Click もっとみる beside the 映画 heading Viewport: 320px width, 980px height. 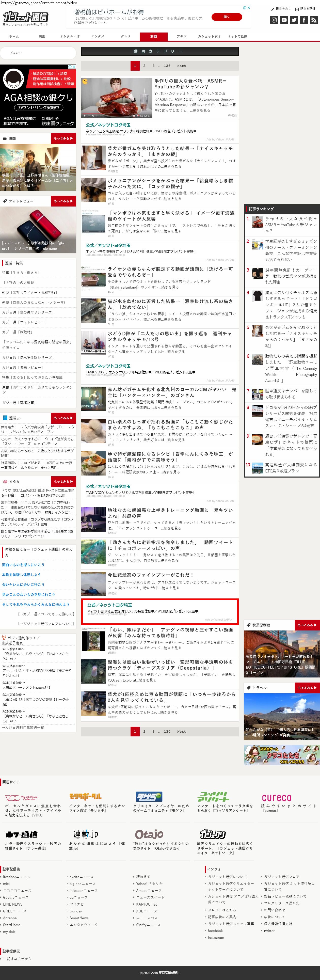click(63, 138)
